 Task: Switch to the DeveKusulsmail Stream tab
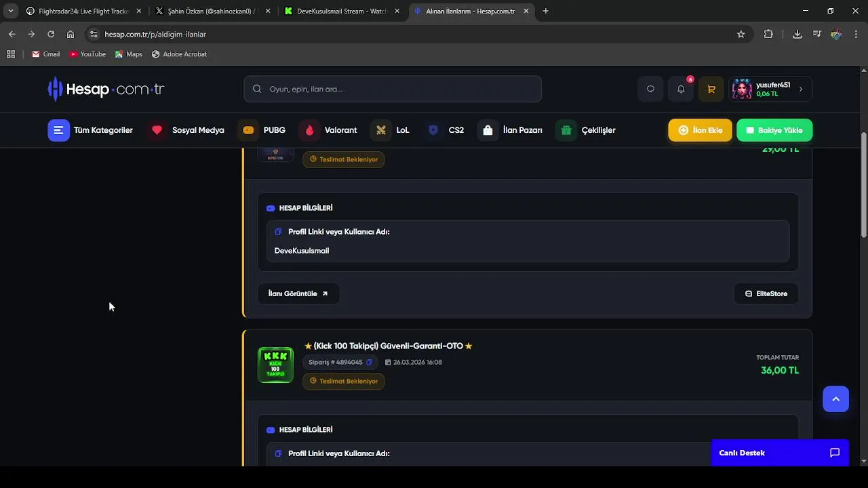tap(342, 11)
